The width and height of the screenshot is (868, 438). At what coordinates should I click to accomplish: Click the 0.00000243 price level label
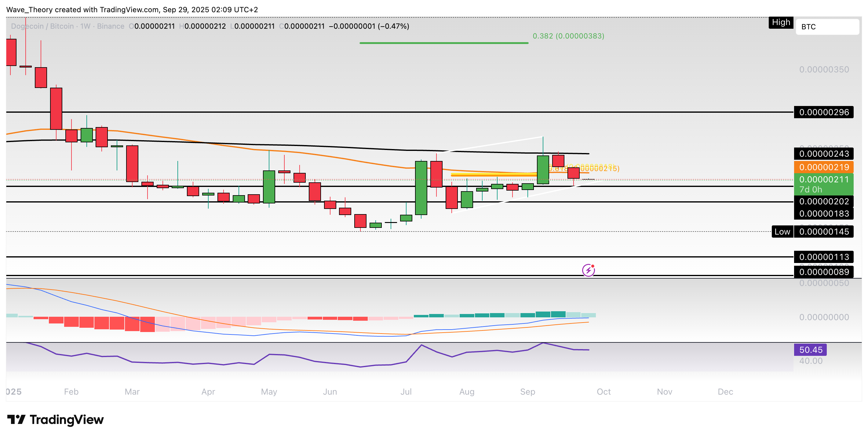pos(823,154)
